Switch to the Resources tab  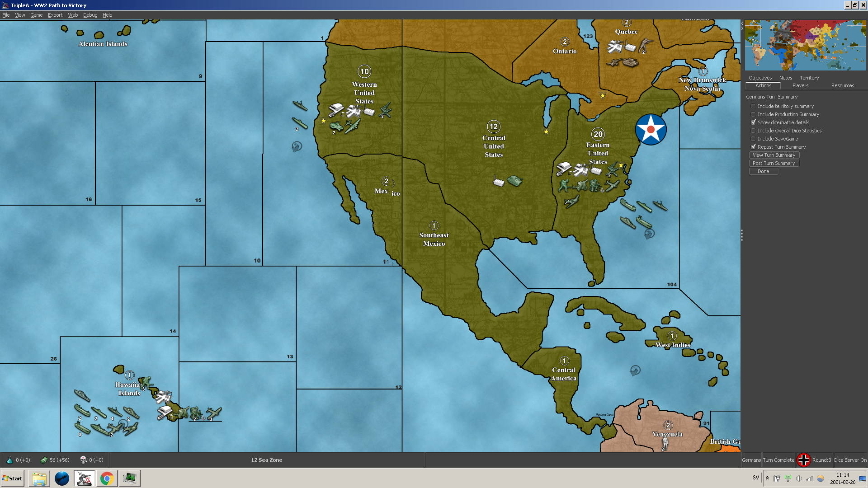click(843, 85)
